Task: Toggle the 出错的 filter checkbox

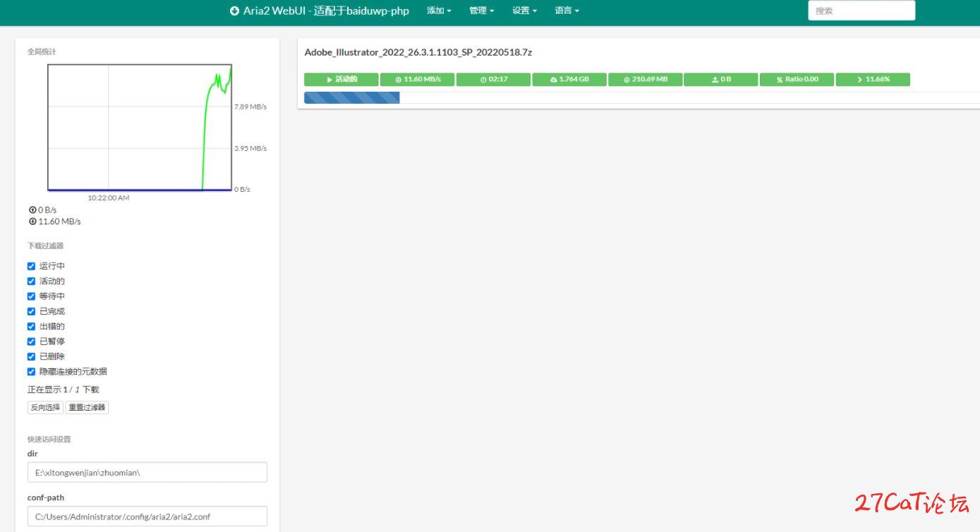Action: tap(31, 326)
